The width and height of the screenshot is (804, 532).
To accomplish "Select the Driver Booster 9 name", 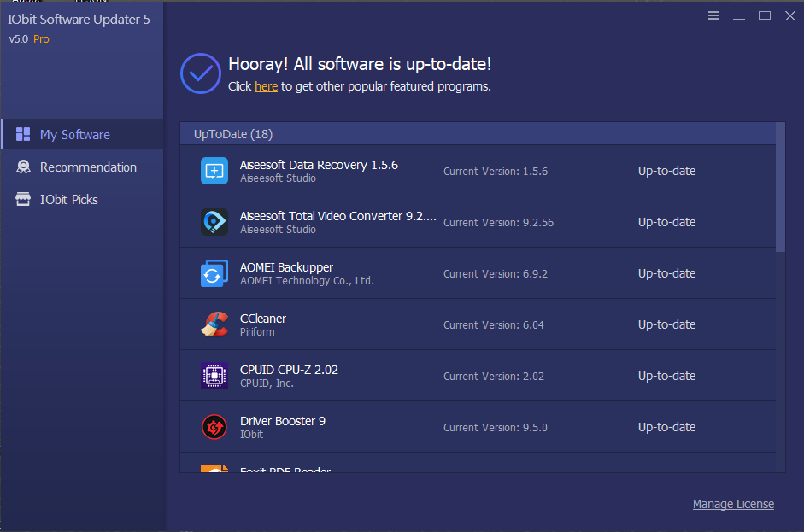I will pyautogui.click(x=283, y=421).
